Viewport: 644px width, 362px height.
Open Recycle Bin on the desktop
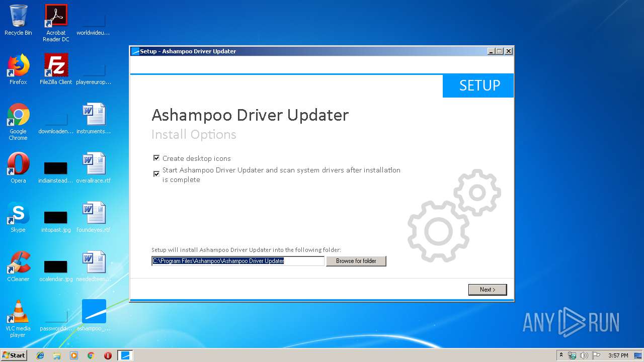(x=18, y=20)
